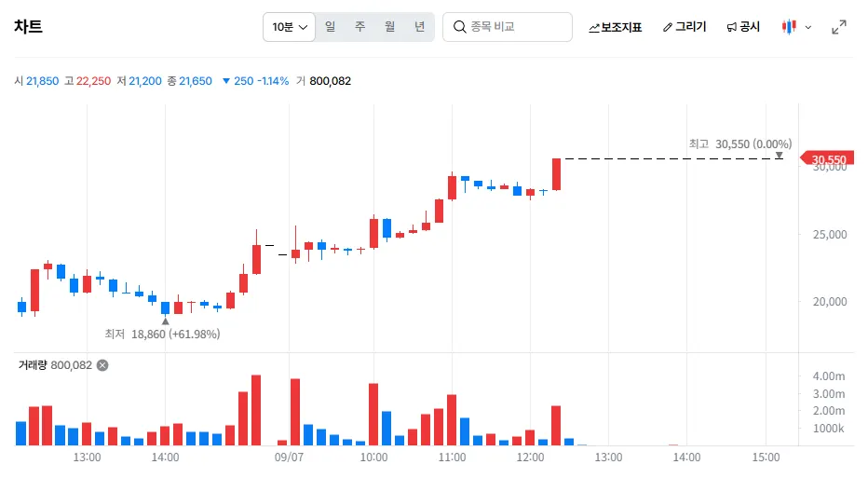Click the 09/07 date axis label
Image resolution: width=868 pixels, height=478 pixels.
pos(289,458)
